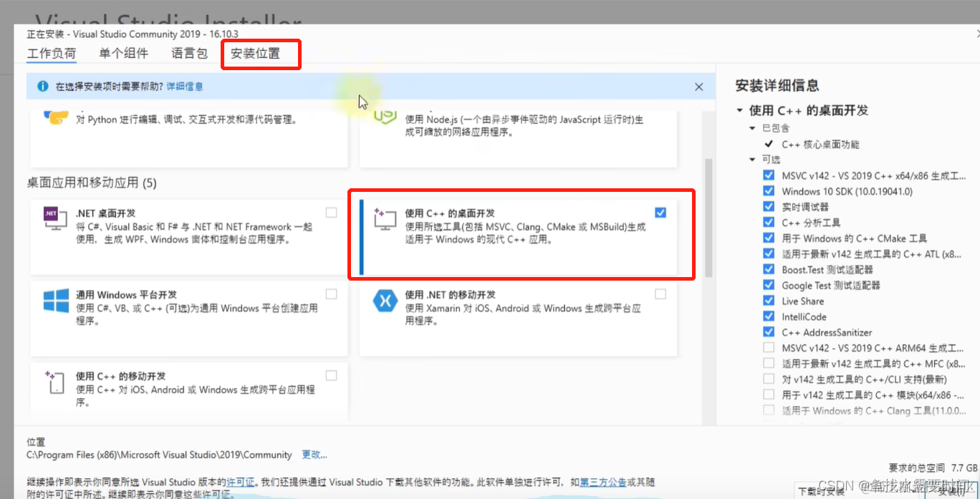Disable the Live Share checkbox
Viewport: 980px width, 499px height.
(768, 301)
